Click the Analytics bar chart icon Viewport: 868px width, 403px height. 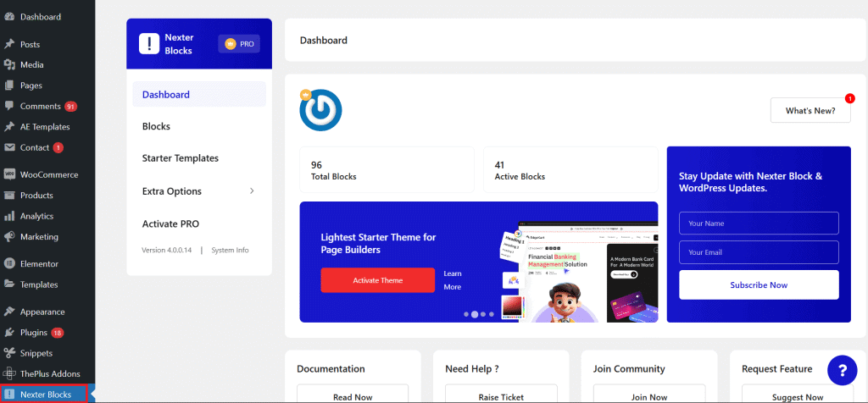point(8,216)
